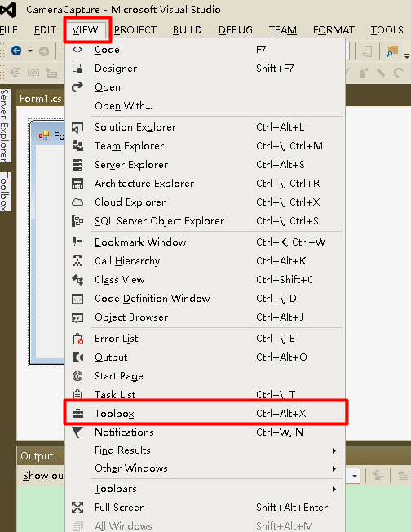The width and height of the screenshot is (411, 532).
Task: Open the Show output from dropdown
Action: click(x=355, y=476)
